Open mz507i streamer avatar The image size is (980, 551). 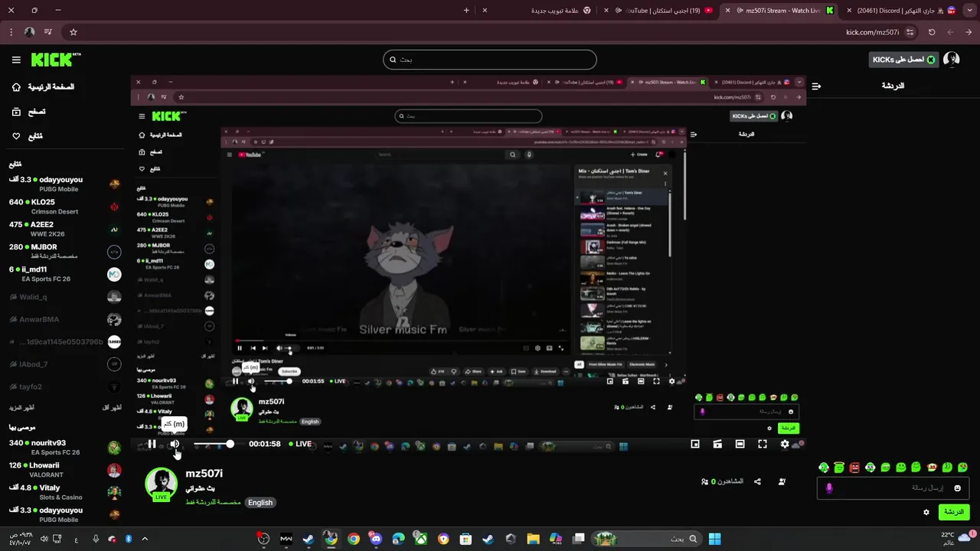(x=161, y=483)
